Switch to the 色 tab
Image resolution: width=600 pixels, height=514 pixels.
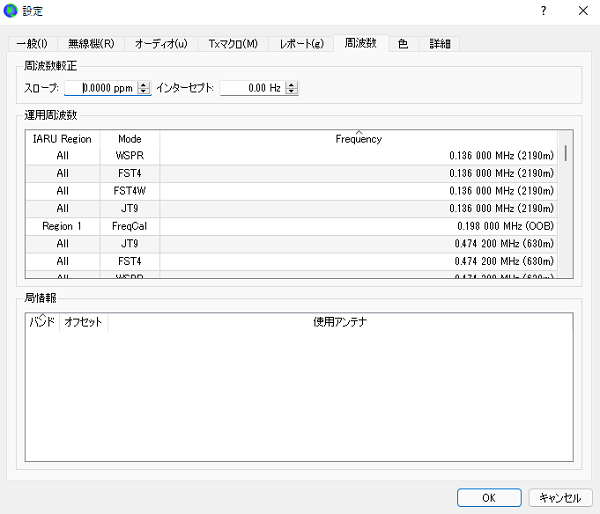pos(402,44)
